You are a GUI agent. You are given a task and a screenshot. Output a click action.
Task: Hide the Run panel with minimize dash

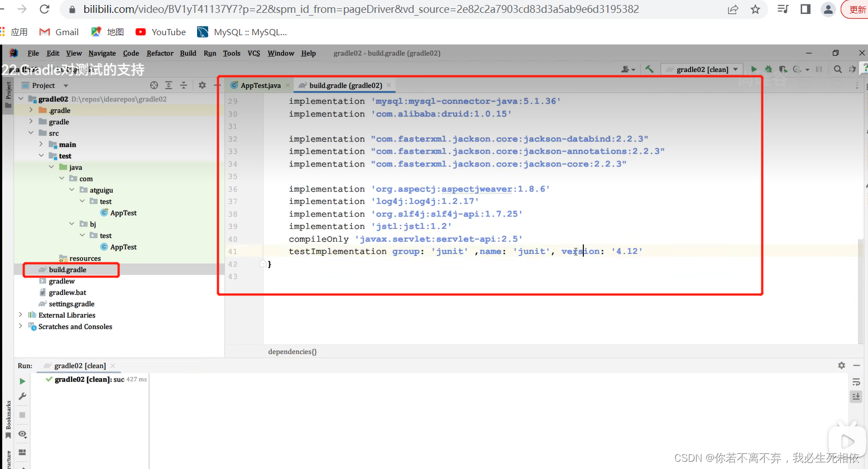(857, 365)
